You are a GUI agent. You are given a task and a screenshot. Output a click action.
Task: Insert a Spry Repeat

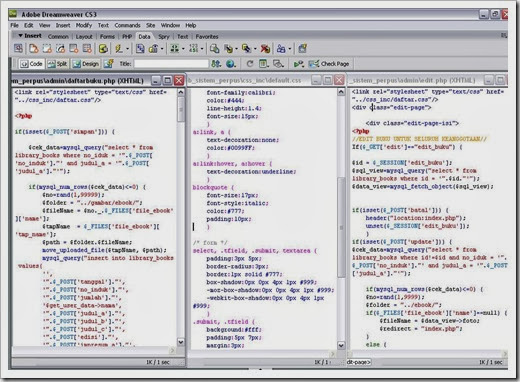(x=60, y=49)
